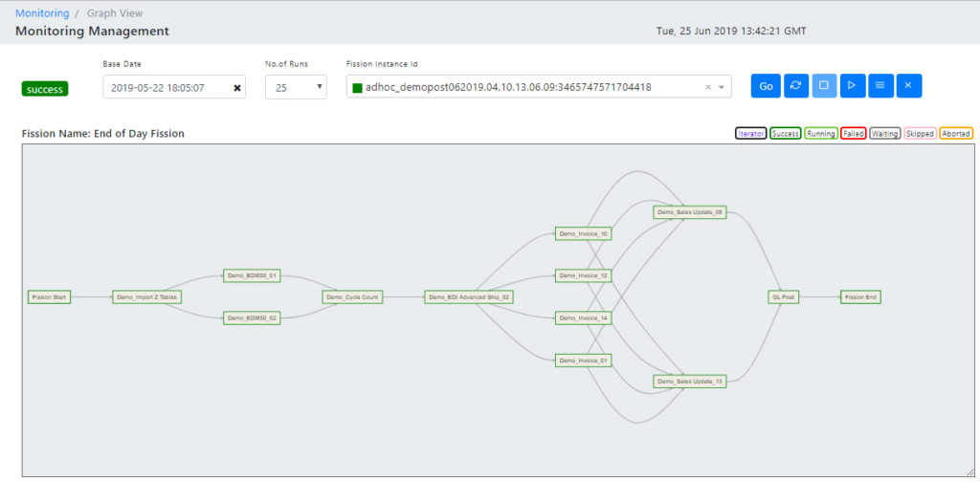The width and height of the screenshot is (980, 482).
Task: Clear the Base Date field
Action: coord(237,88)
